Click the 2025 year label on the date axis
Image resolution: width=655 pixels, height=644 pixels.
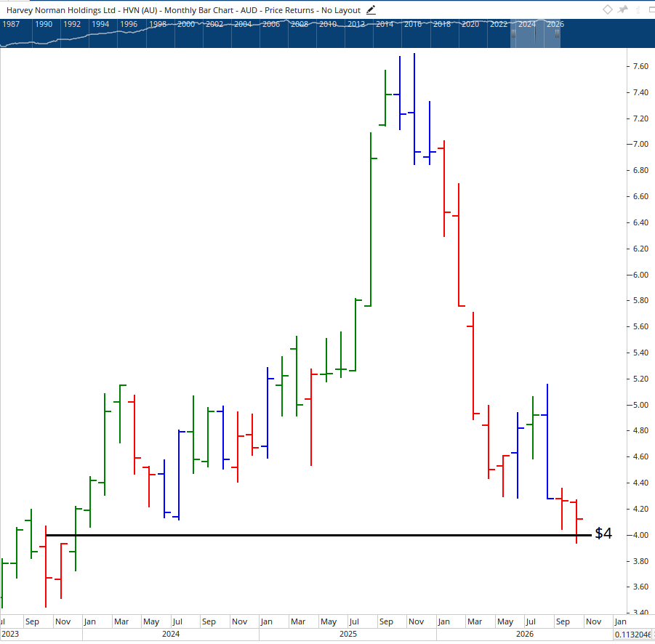(348, 634)
